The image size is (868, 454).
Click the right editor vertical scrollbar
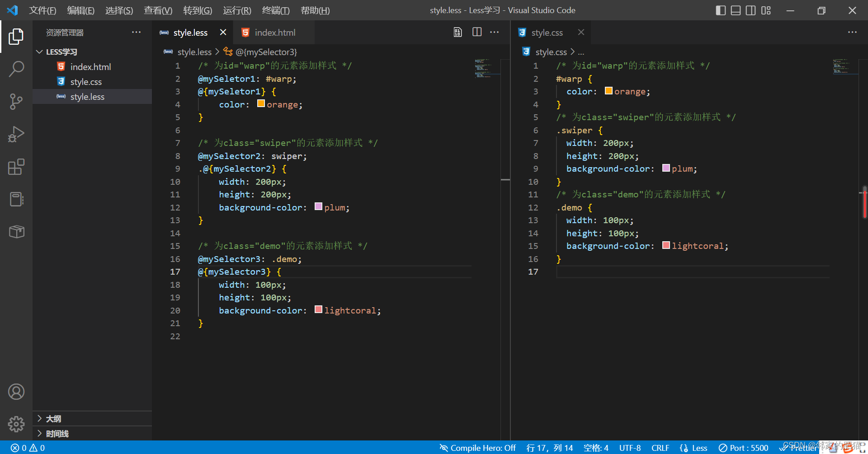coord(864,202)
